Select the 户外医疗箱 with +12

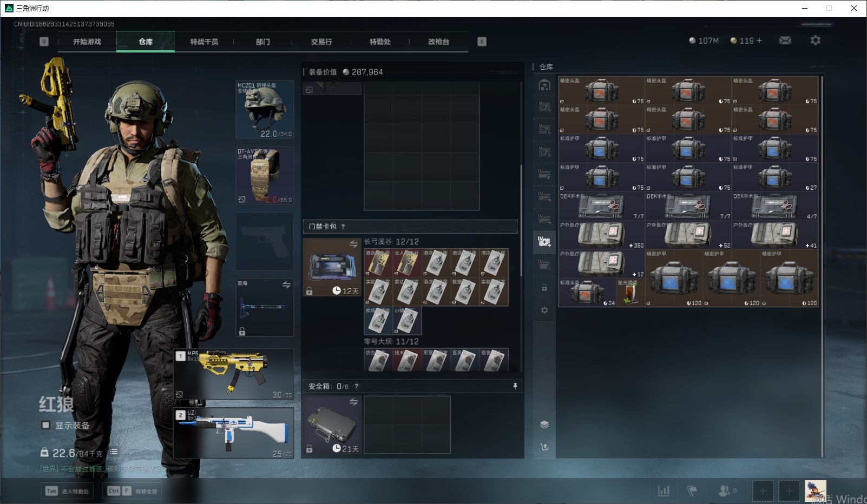(x=602, y=263)
